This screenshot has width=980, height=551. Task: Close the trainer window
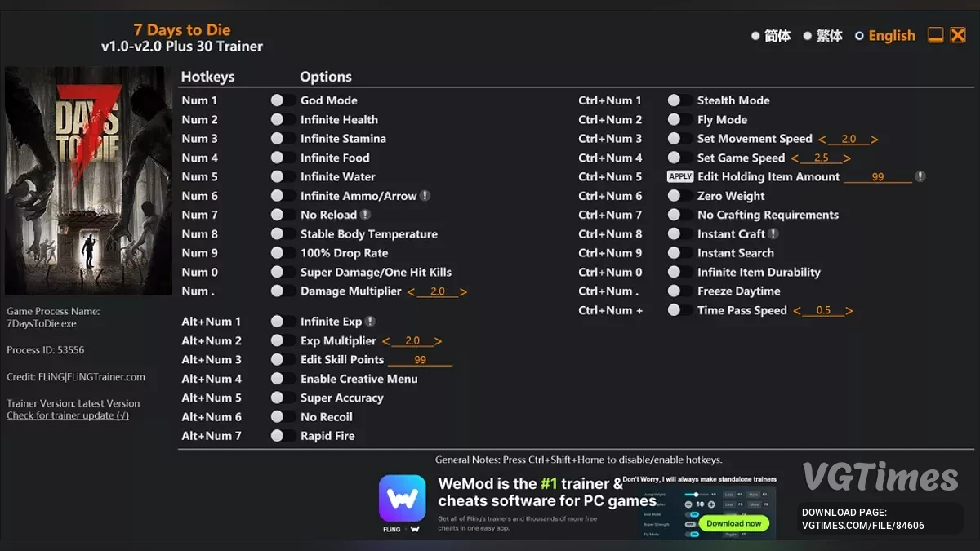[958, 35]
